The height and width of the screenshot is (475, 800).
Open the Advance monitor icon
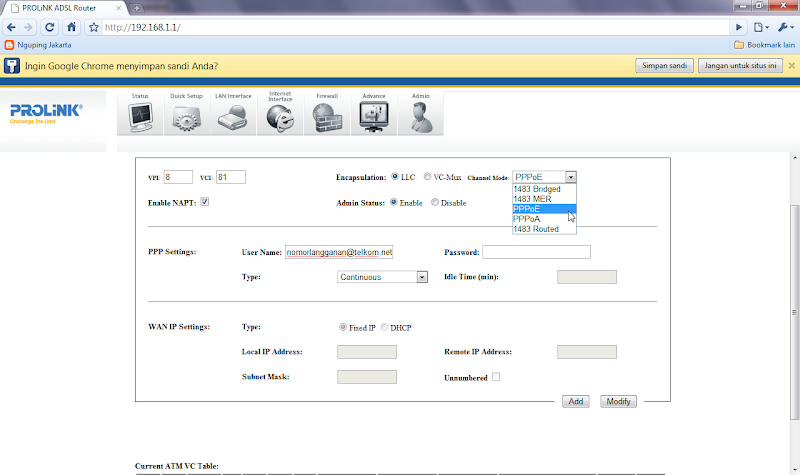coord(374,118)
